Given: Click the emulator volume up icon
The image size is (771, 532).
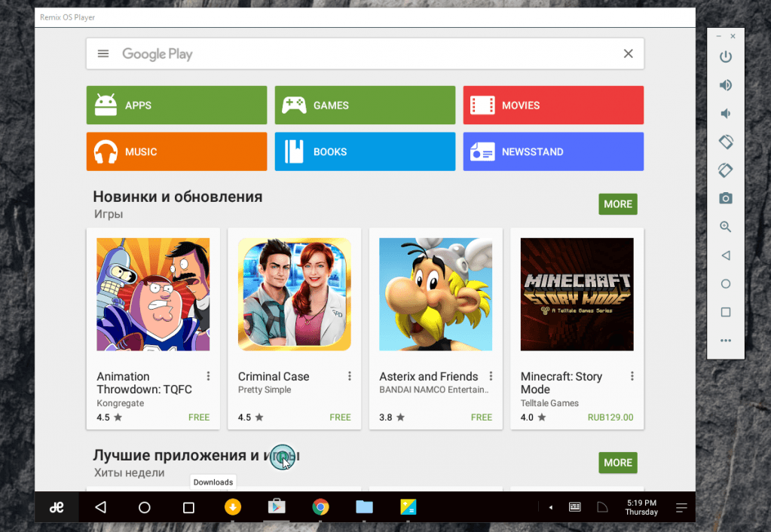Looking at the screenshot, I should click(x=725, y=85).
